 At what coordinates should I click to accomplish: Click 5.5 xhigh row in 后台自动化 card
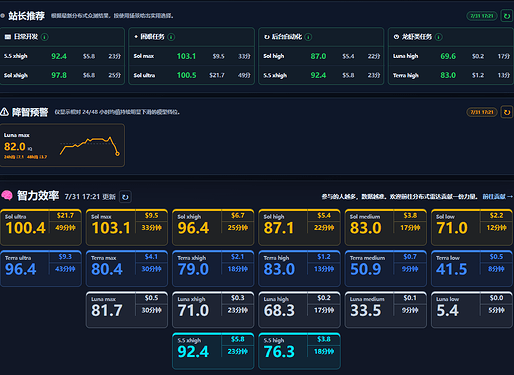coord(321,75)
